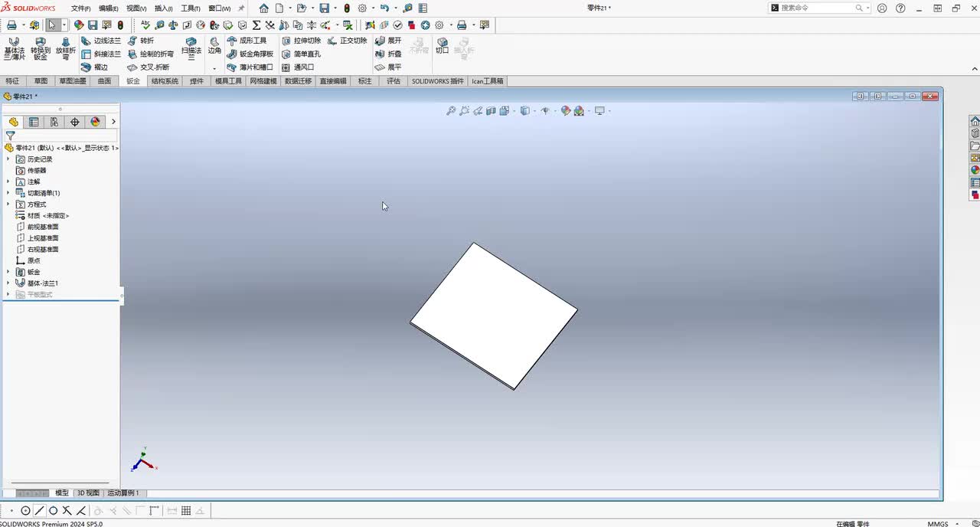Viewport: 980px width, 527px height.
Task: Open the 3D 视图 bottom tab
Action: click(88, 493)
